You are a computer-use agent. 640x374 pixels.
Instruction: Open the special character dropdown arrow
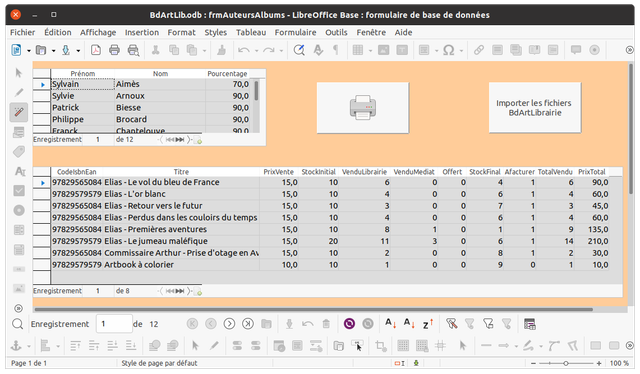coord(461,51)
